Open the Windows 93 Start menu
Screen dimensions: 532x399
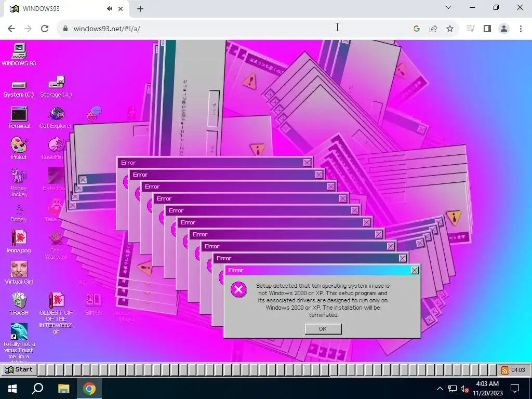tap(19, 370)
